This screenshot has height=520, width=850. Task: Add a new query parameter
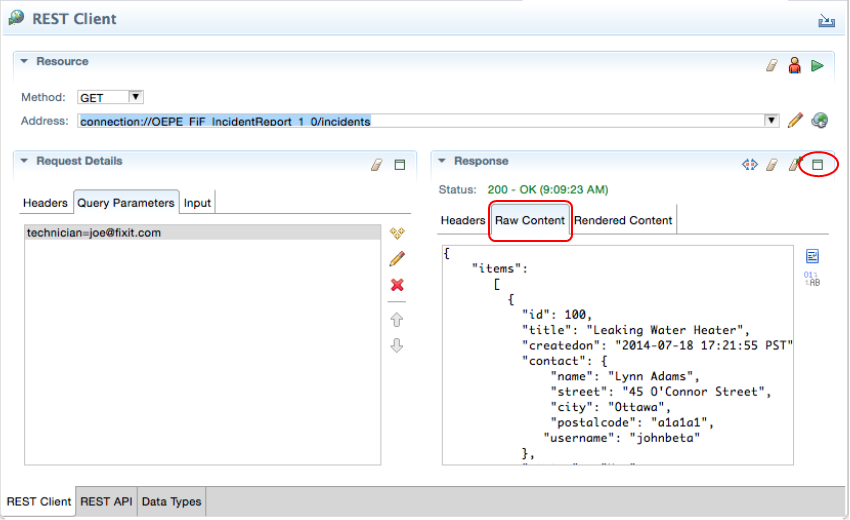397,233
